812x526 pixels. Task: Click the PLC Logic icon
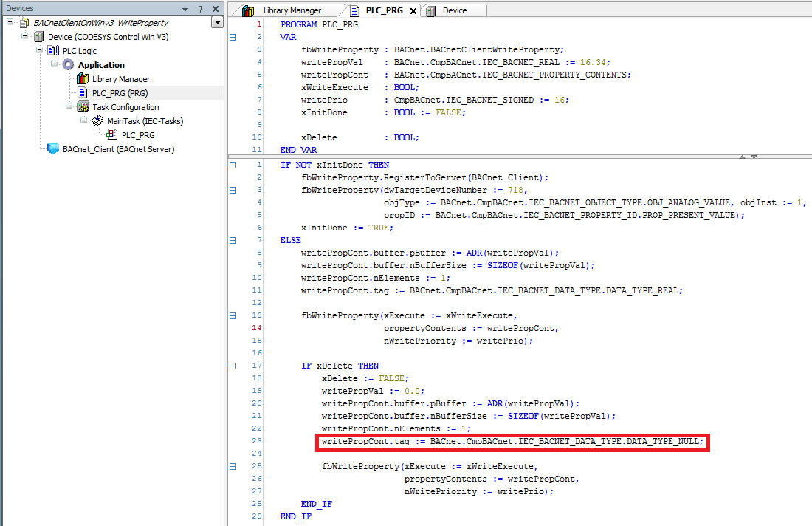53,51
